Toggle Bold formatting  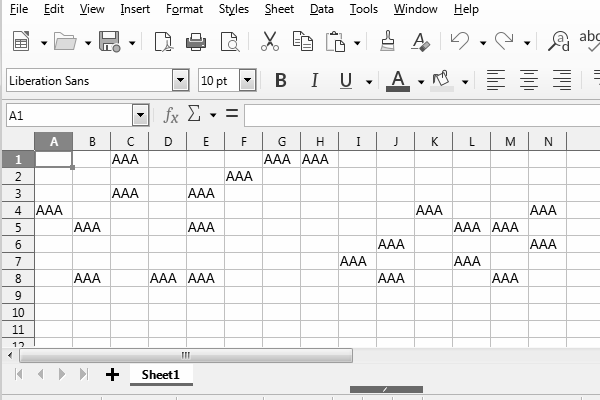tap(281, 81)
